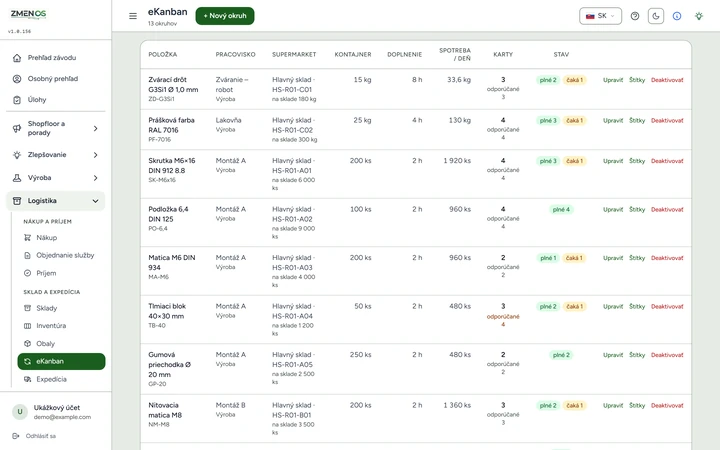Select the eKanban menu item
Screen dimensions: 720x450
61,361
